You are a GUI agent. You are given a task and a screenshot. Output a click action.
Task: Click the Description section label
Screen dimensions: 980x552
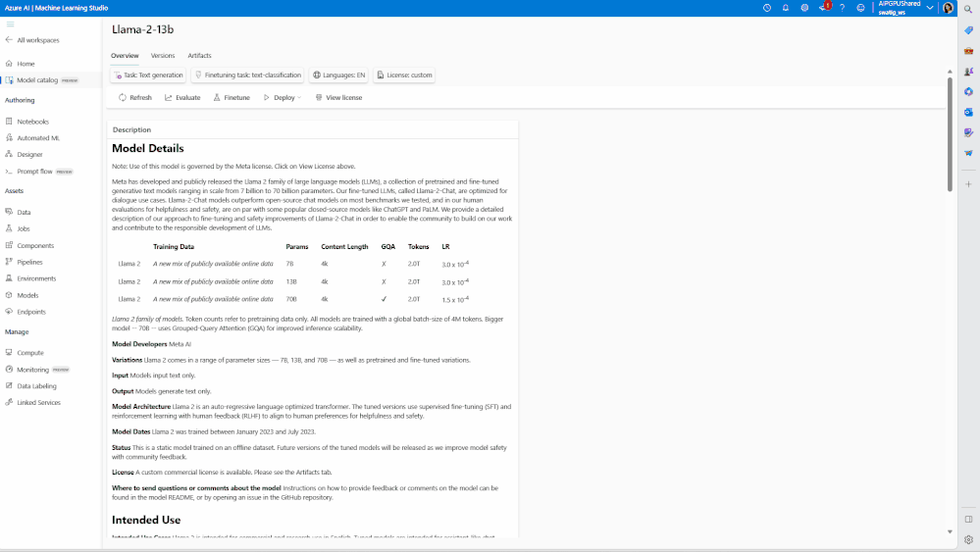(131, 129)
